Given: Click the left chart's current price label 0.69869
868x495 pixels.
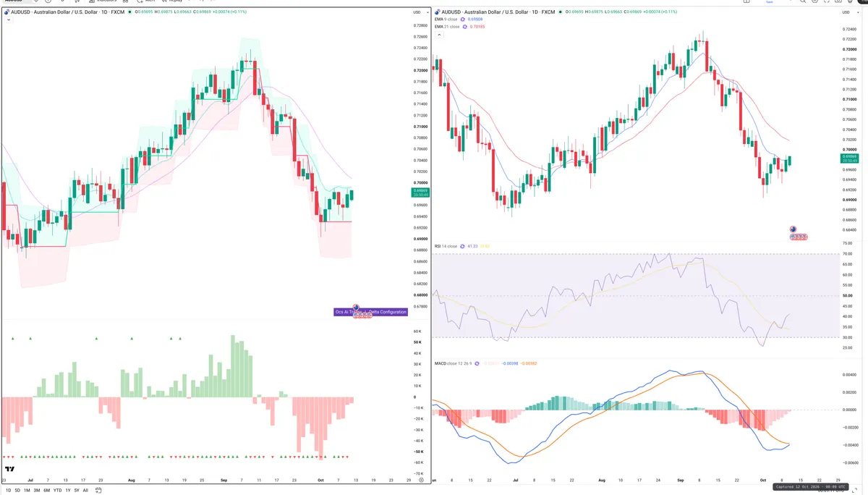Looking at the screenshot, I should (x=420, y=192).
